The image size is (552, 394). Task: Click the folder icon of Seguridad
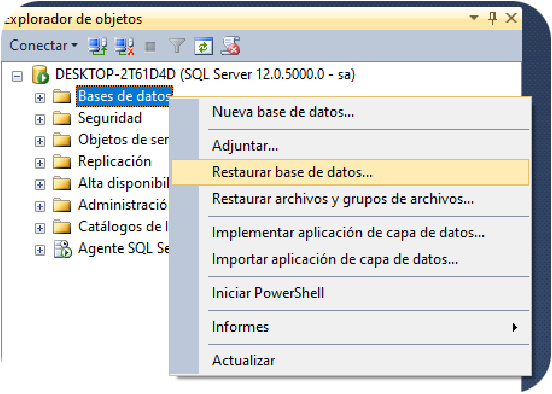tap(62, 118)
